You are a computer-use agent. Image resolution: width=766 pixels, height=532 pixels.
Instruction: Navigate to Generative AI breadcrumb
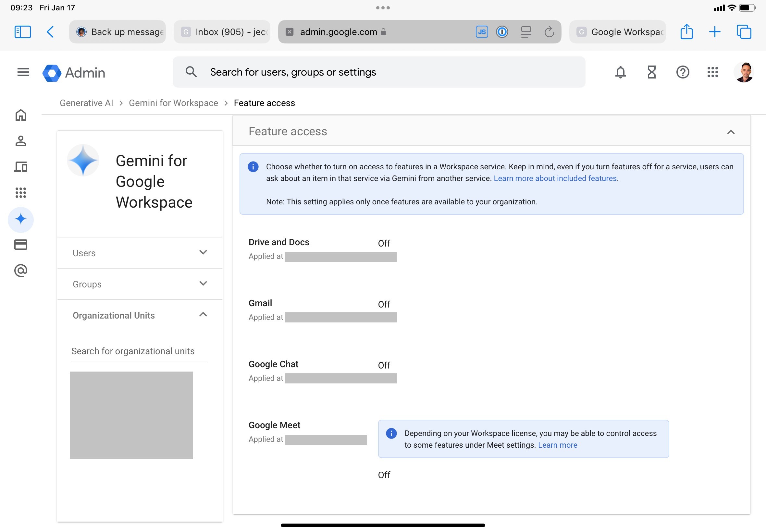(86, 103)
